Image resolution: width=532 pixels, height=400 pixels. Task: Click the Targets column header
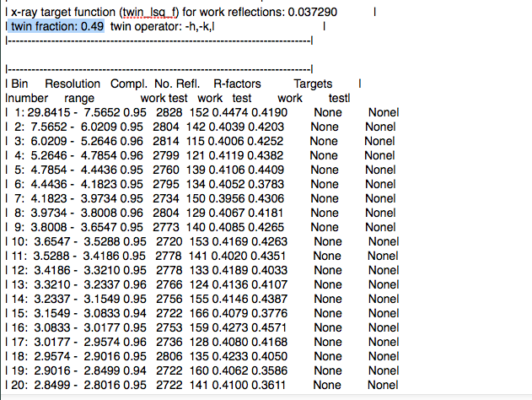(x=312, y=84)
